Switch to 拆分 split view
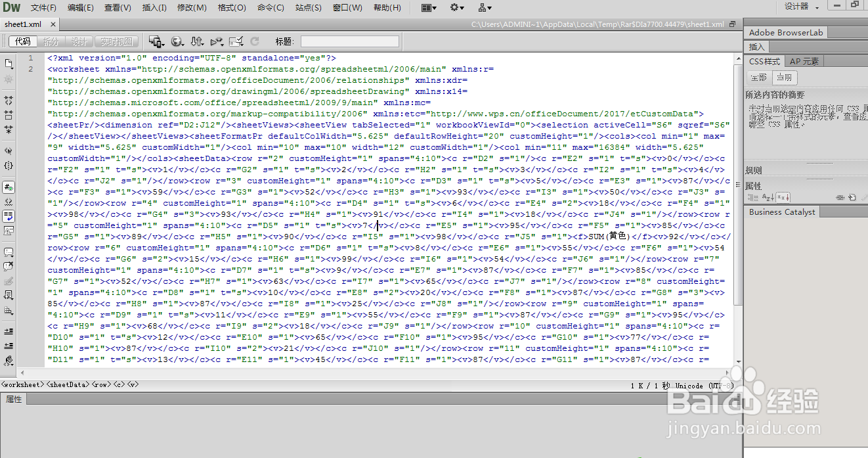The image size is (868, 458). pos(51,41)
